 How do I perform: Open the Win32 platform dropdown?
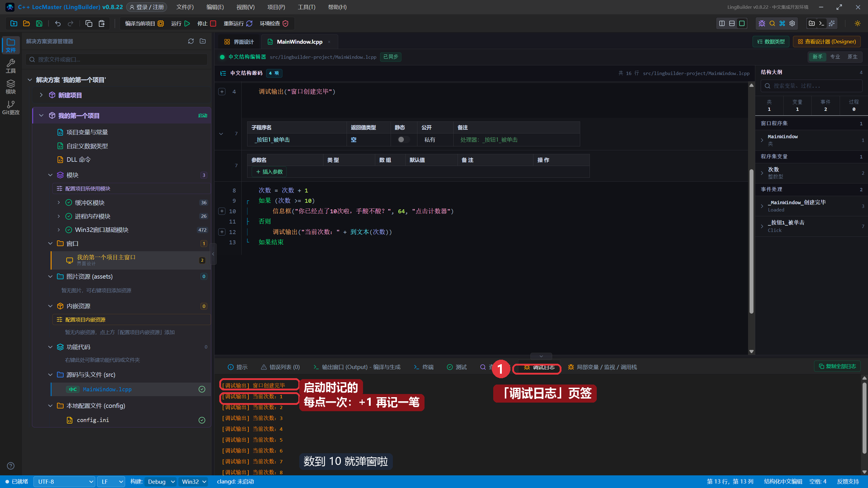[x=194, y=482]
